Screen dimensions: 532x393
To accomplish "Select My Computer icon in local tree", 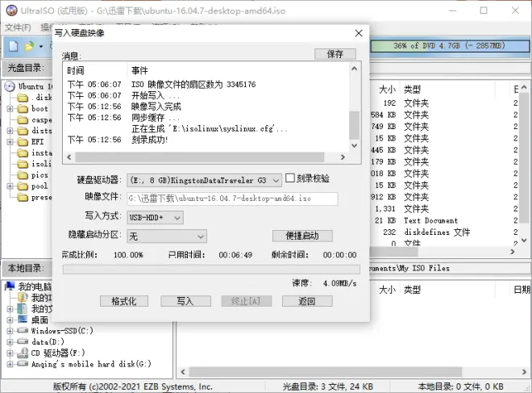I will [10, 286].
